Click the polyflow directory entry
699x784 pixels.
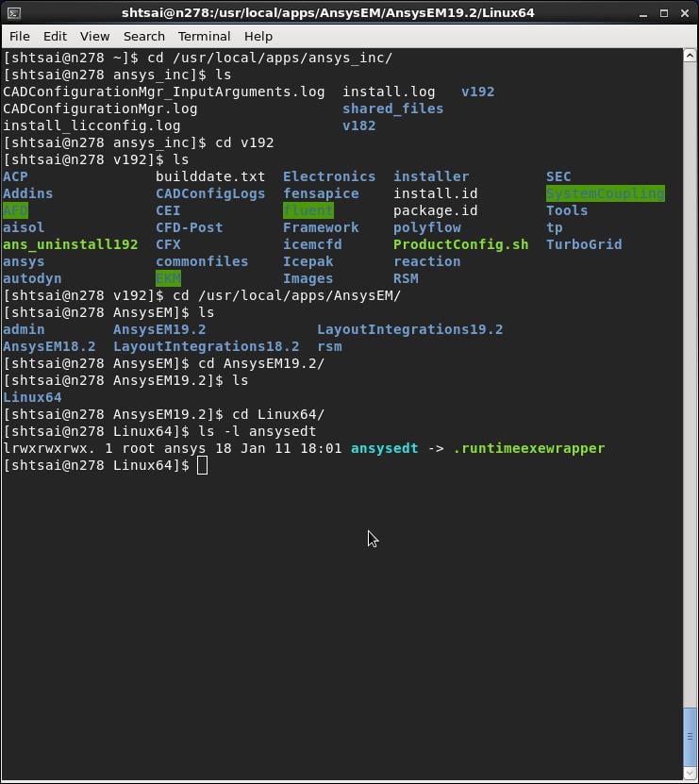click(426, 227)
